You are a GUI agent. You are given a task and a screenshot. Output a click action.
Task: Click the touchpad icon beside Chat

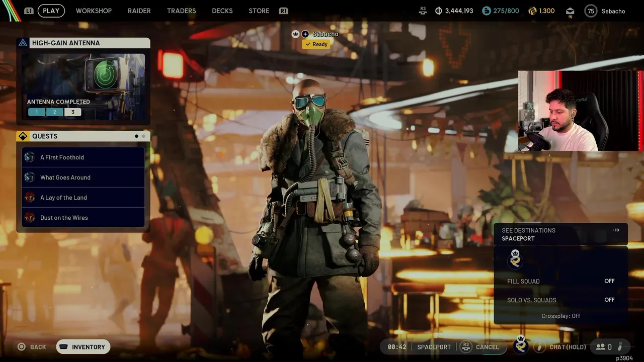pyautogui.click(x=539, y=347)
